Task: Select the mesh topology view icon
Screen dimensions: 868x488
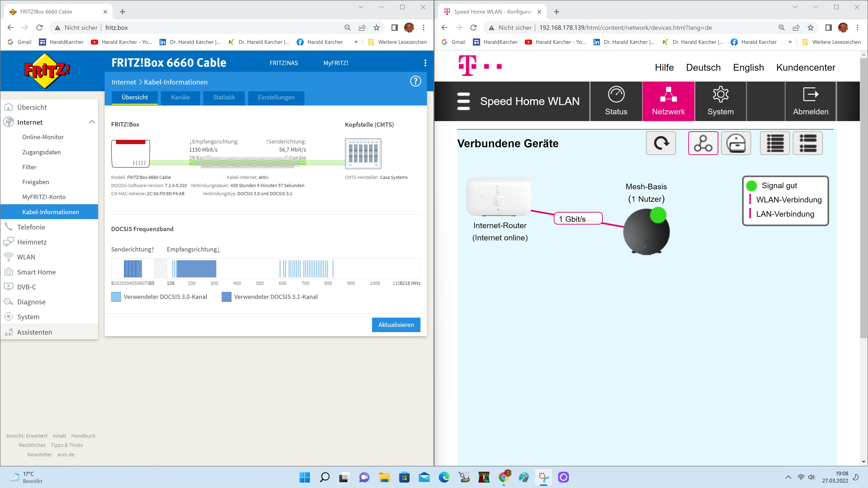Action: pyautogui.click(x=703, y=143)
